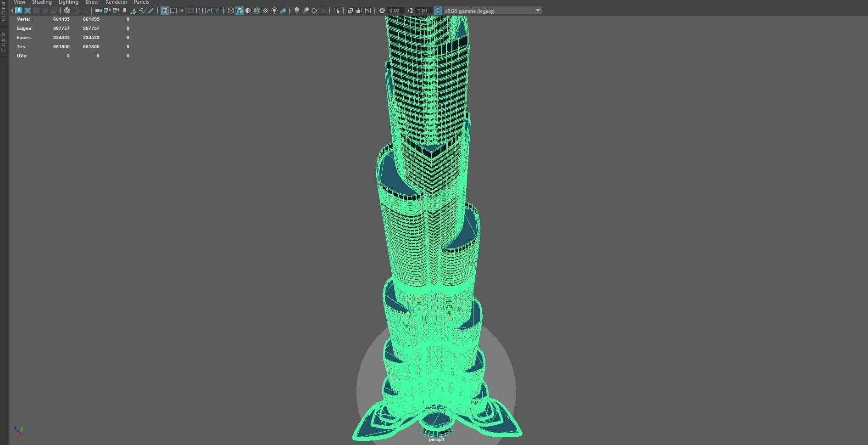Click the UVs: heads-up label
This screenshot has height=445, width=868.
(22, 56)
